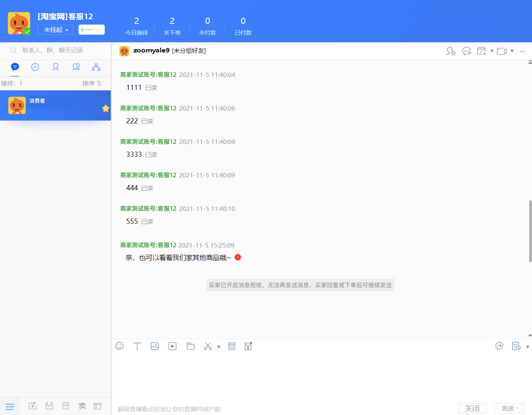
Task: Click the scissors screenshot tool
Action: click(x=208, y=346)
